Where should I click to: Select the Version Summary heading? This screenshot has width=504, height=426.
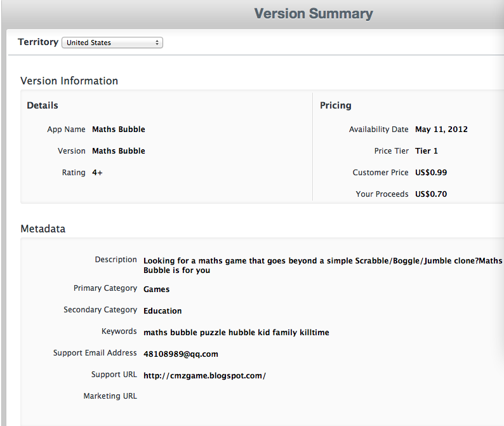pyautogui.click(x=314, y=14)
